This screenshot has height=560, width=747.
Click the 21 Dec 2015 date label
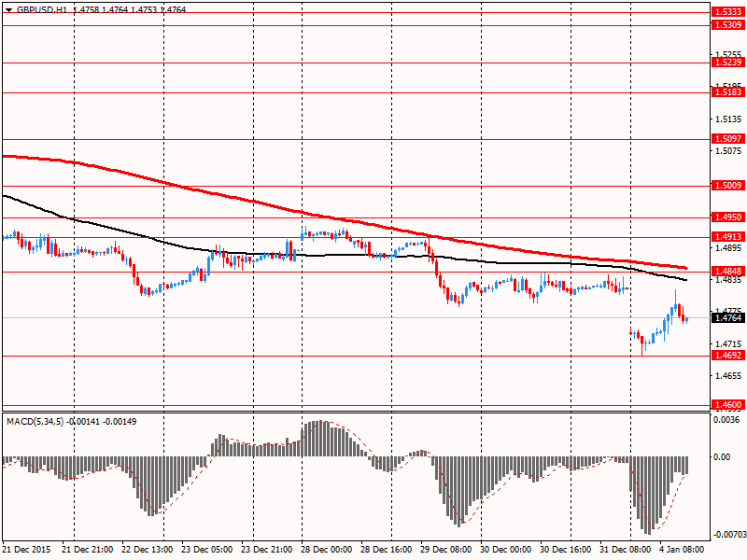coord(26,549)
